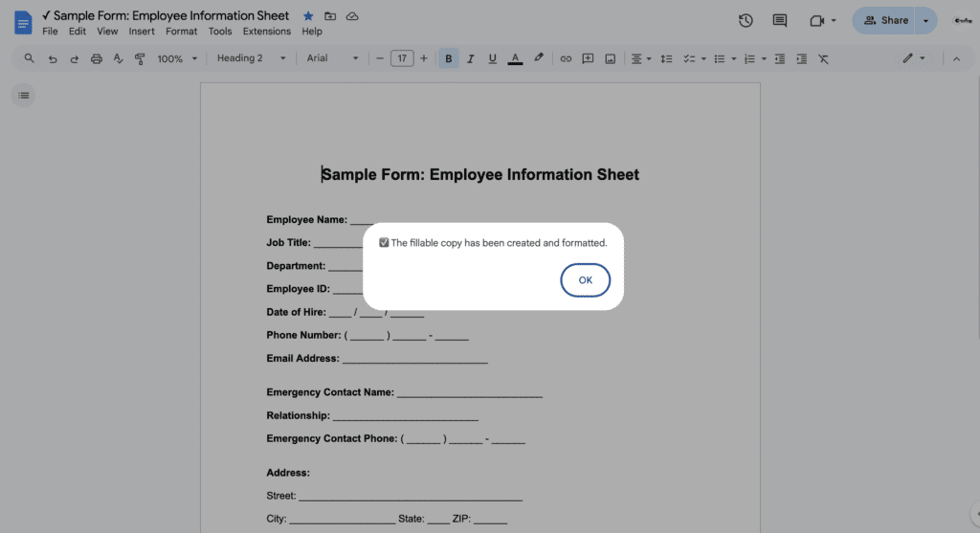Expand the numbered list options arrow
The height and width of the screenshot is (533, 980).
click(x=764, y=58)
